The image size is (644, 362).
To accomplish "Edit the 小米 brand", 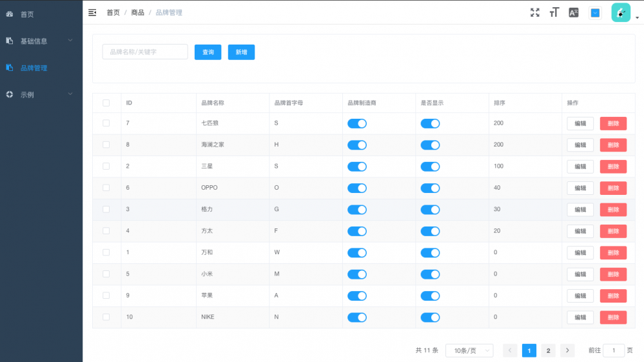I will click(x=580, y=274).
